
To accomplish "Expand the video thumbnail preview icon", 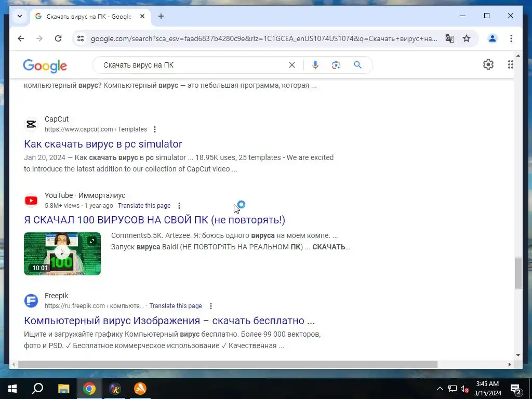I will [x=92, y=241].
